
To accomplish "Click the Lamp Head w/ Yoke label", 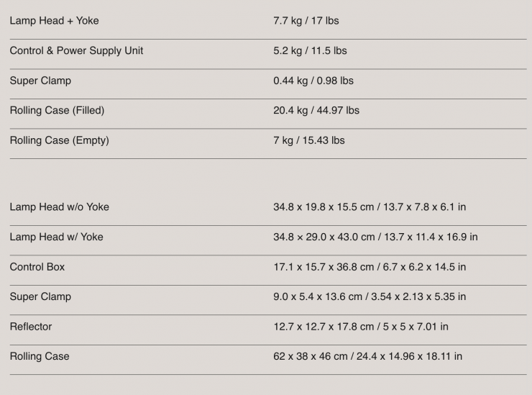I will pos(56,237).
